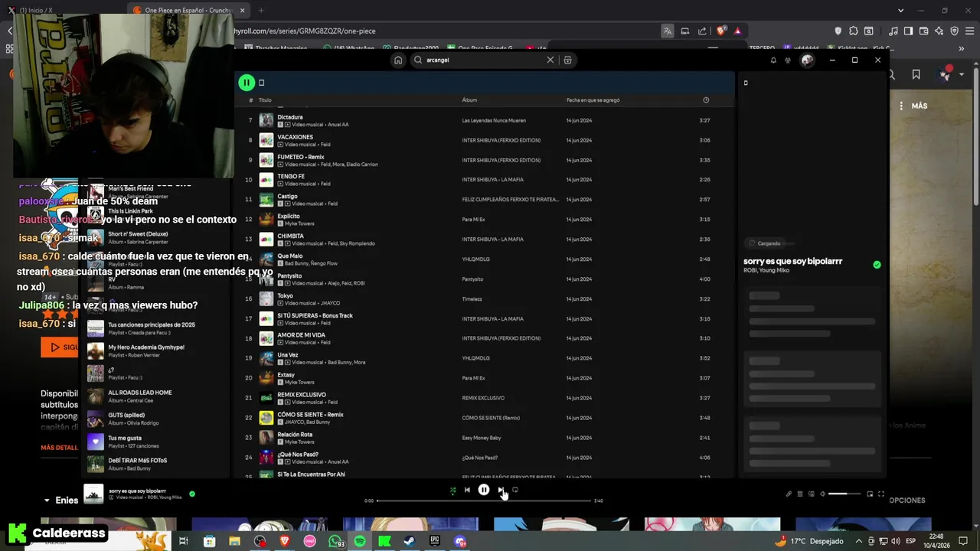
Task: Toggle shuffle in the player bar
Action: tap(452, 491)
